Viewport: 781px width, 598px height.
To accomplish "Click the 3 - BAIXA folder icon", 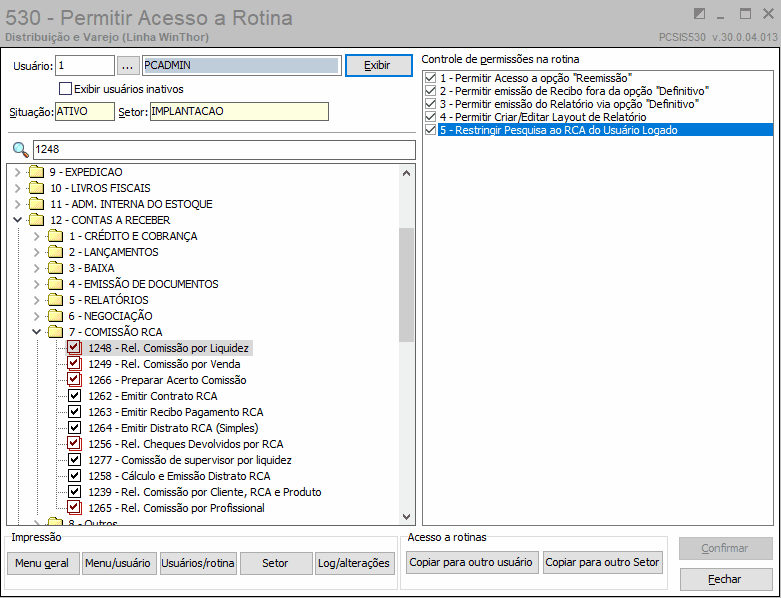I will point(55,268).
